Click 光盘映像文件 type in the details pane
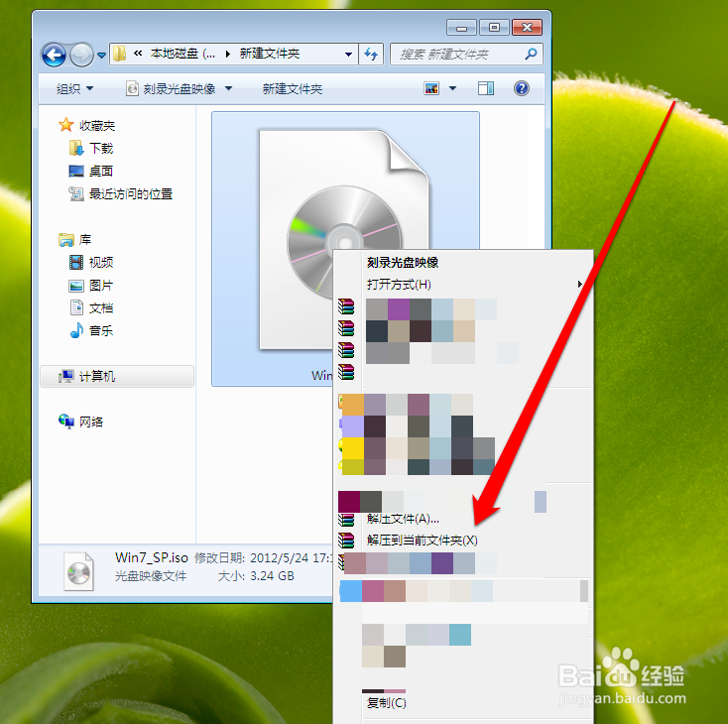 pos(151,576)
